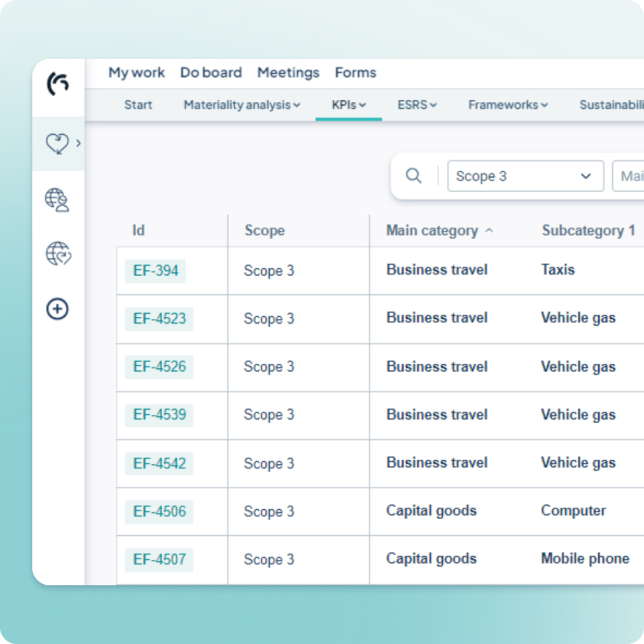Open the globe with person sidebar icon
644x644 pixels.
pyautogui.click(x=57, y=200)
